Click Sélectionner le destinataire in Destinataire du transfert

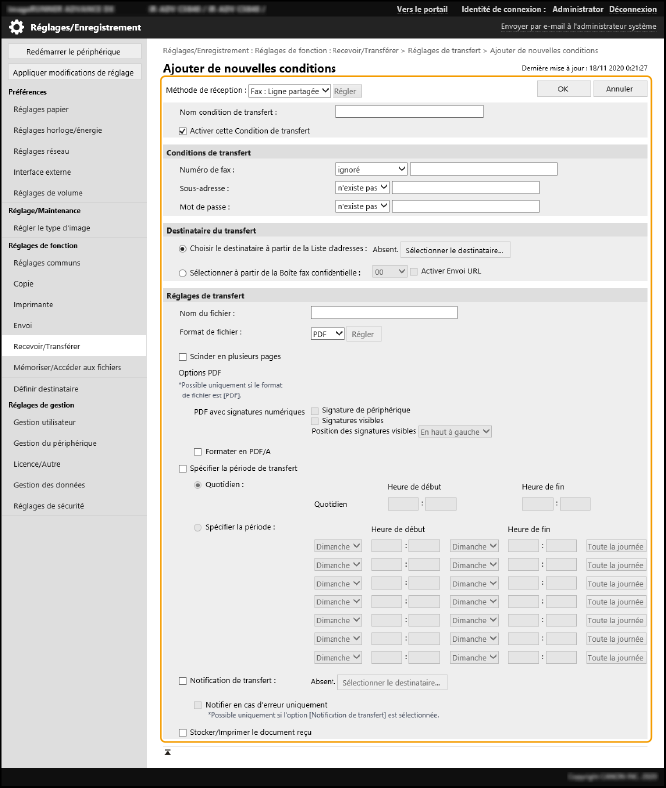pos(456,249)
